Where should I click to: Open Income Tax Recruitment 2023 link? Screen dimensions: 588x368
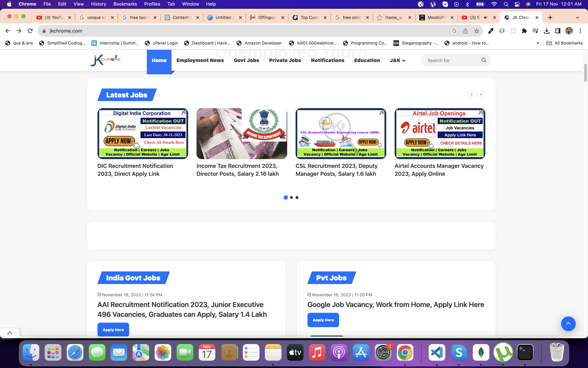[238, 170]
